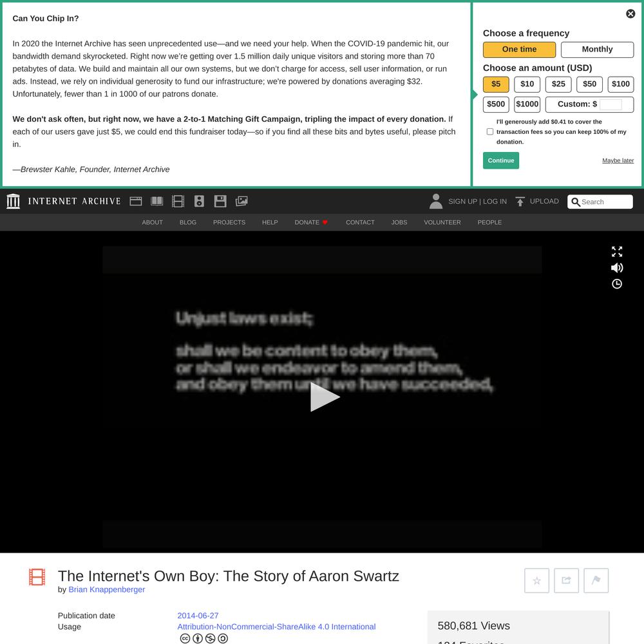Choose the $100 donation amount
The image size is (644, 644).
tap(621, 84)
